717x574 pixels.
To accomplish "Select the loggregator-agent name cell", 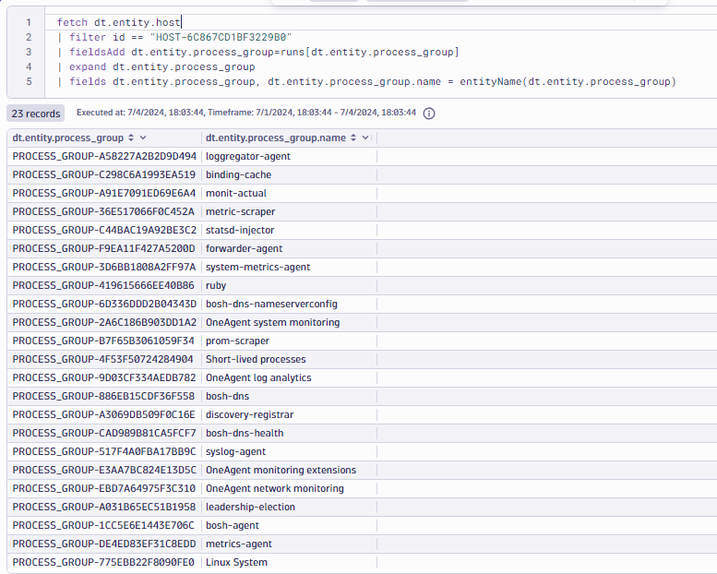I will [248, 156].
